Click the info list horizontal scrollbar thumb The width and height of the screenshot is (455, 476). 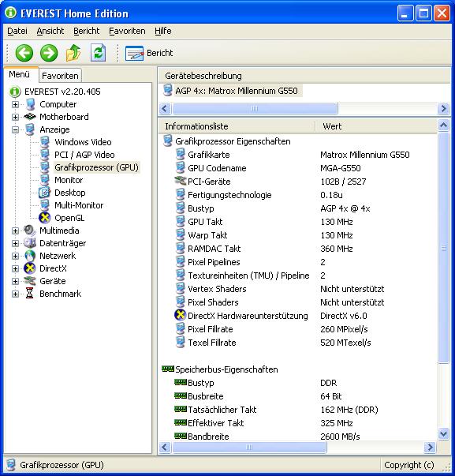coord(249,447)
